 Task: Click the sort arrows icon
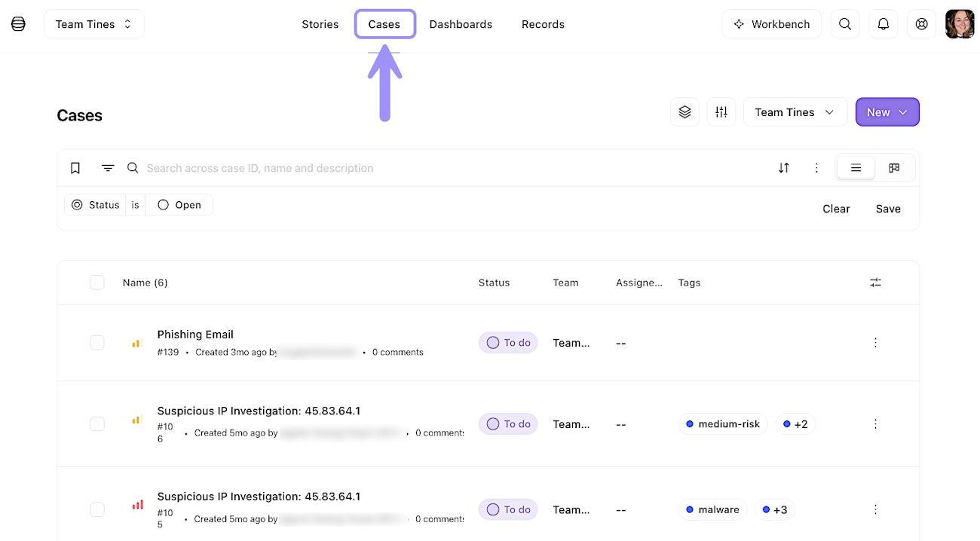784,168
